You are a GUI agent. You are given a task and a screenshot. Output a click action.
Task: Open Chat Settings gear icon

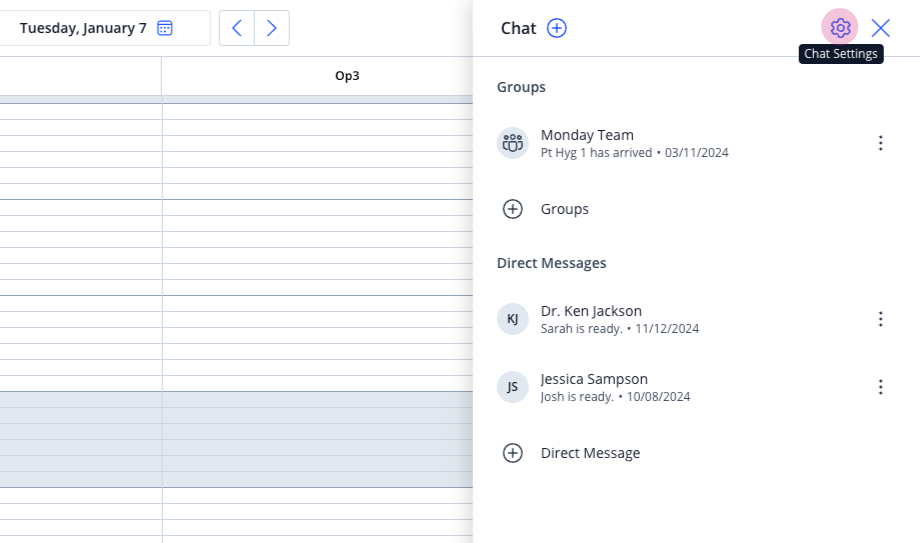[x=840, y=28]
